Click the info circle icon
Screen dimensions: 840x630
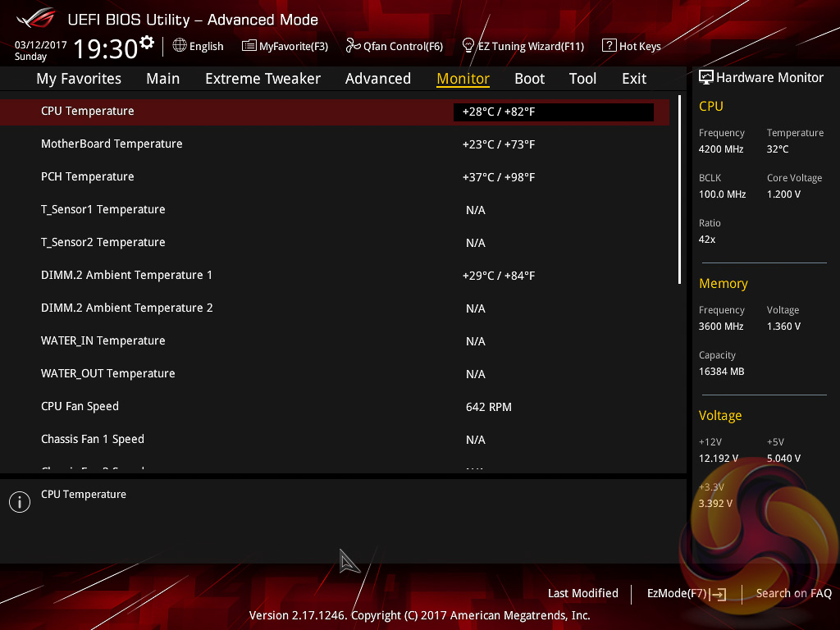pos(20,502)
